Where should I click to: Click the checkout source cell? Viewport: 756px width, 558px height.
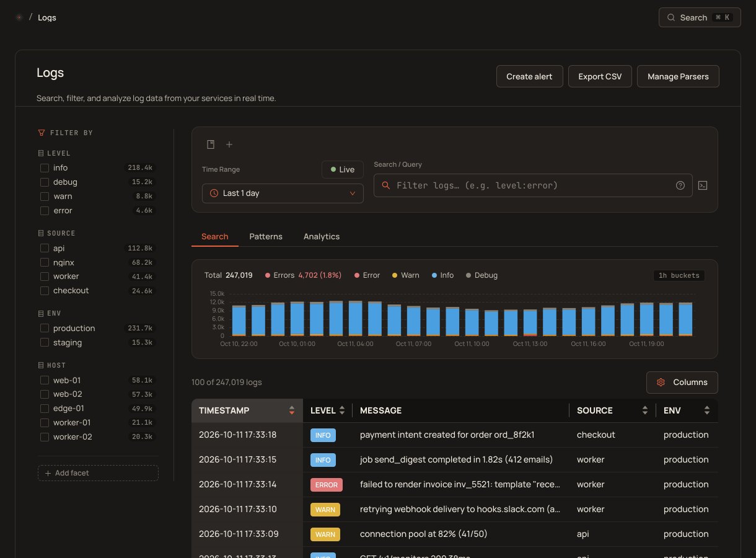[x=596, y=435]
